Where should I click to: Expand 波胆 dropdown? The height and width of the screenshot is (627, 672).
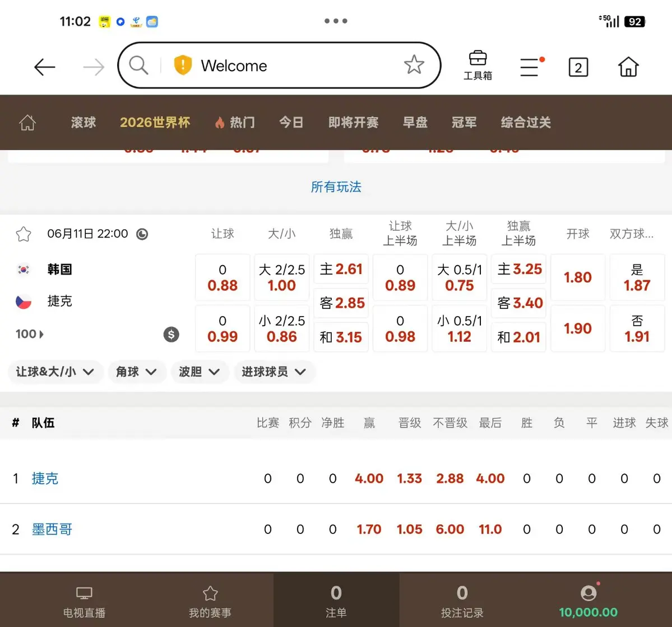pos(200,371)
